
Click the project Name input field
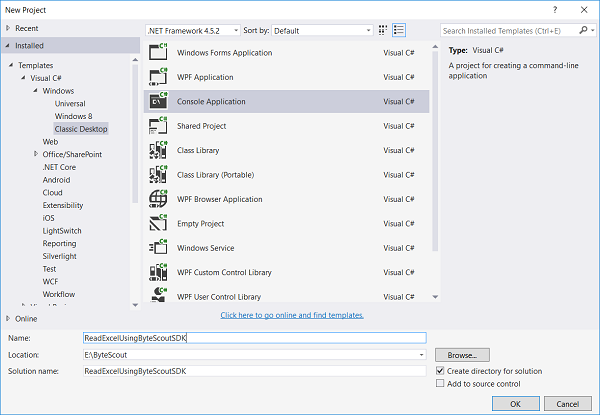(x=254, y=338)
